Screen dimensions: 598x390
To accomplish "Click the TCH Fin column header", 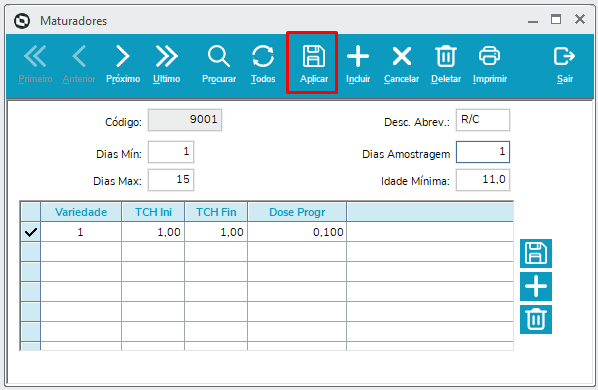I will (x=216, y=212).
